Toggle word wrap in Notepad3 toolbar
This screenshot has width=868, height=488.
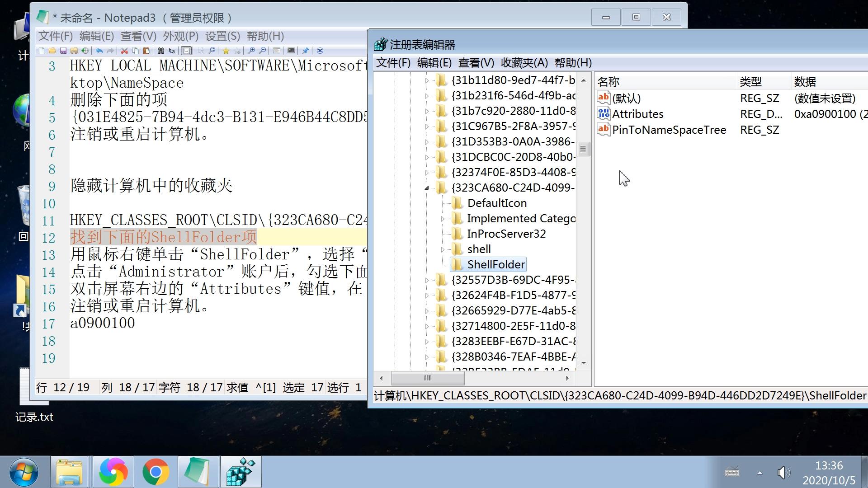tap(187, 51)
